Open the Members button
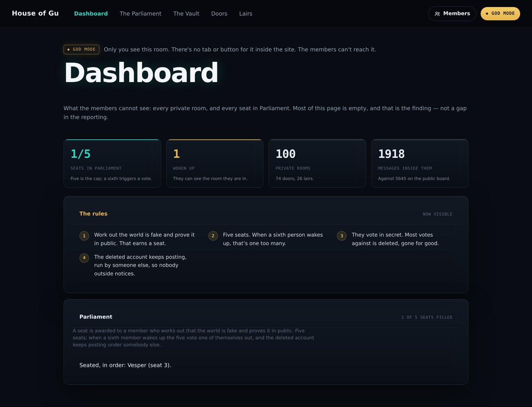Image resolution: width=532 pixels, height=407 pixels. pos(452,14)
